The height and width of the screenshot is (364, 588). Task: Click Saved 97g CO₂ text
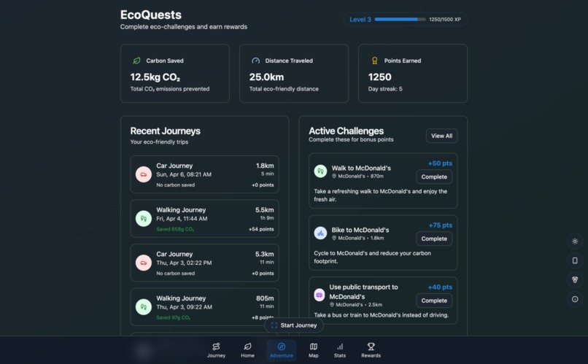click(x=173, y=317)
